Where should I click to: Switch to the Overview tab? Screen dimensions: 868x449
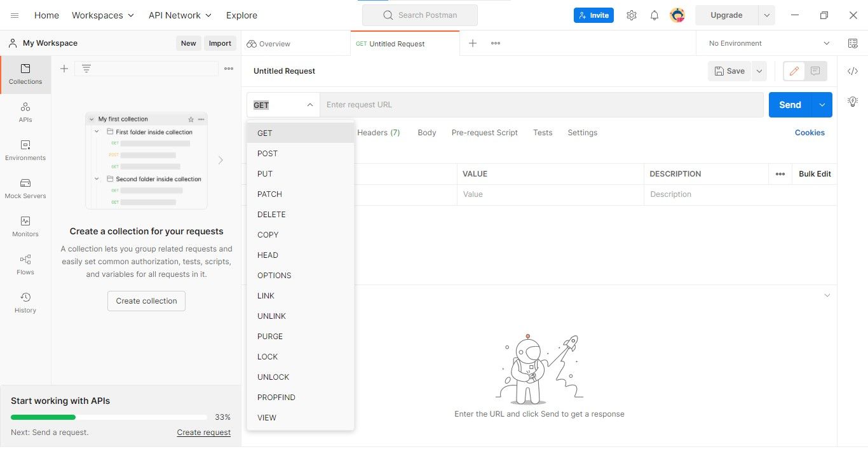click(295, 43)
